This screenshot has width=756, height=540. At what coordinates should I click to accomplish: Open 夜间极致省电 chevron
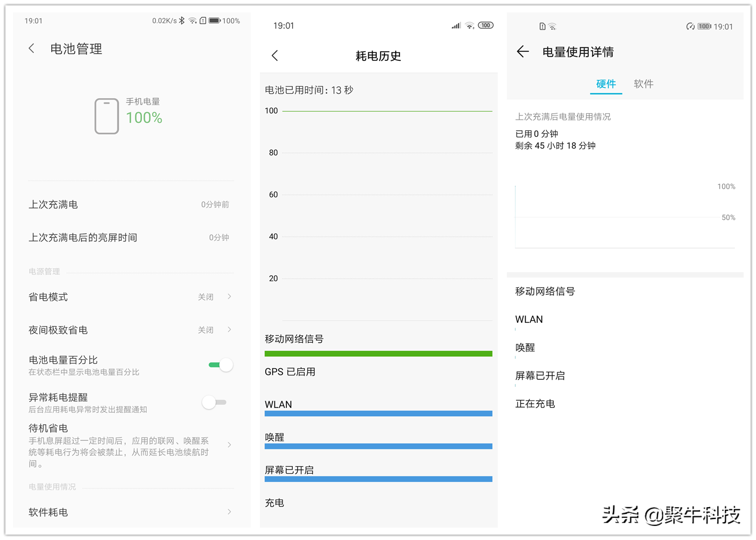point(230,329)
